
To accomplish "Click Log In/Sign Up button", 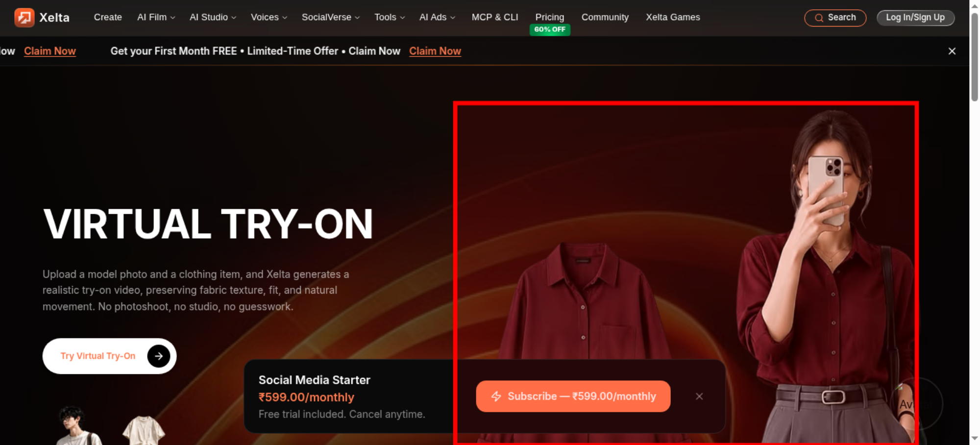I will [x=915, y=18].
